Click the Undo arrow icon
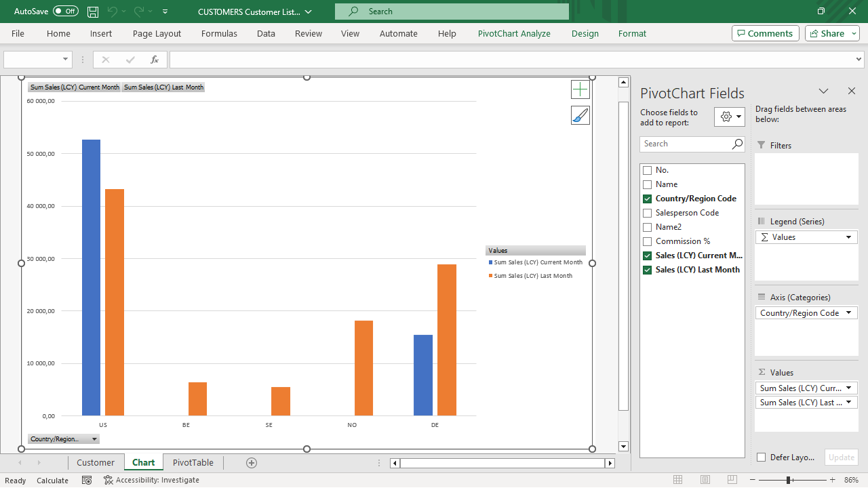 [x=113, y=12]
